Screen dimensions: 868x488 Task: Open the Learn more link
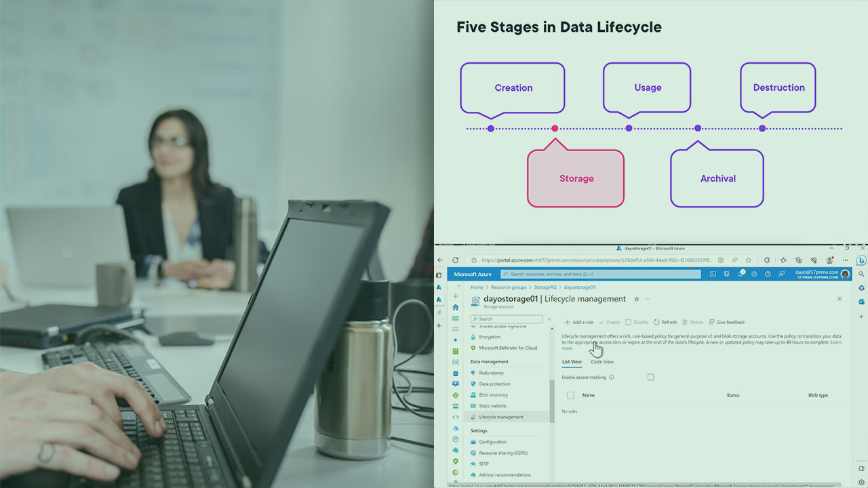(836, 342)
